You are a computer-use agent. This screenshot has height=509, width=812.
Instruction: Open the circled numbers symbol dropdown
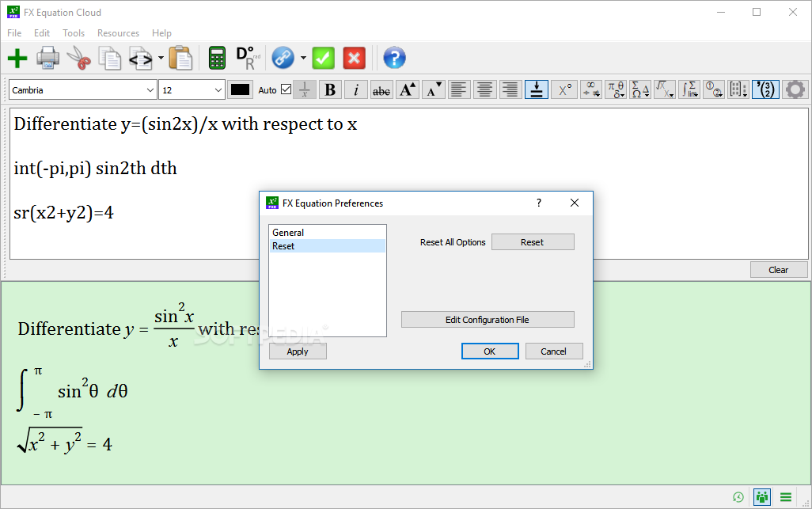[714, 89]
